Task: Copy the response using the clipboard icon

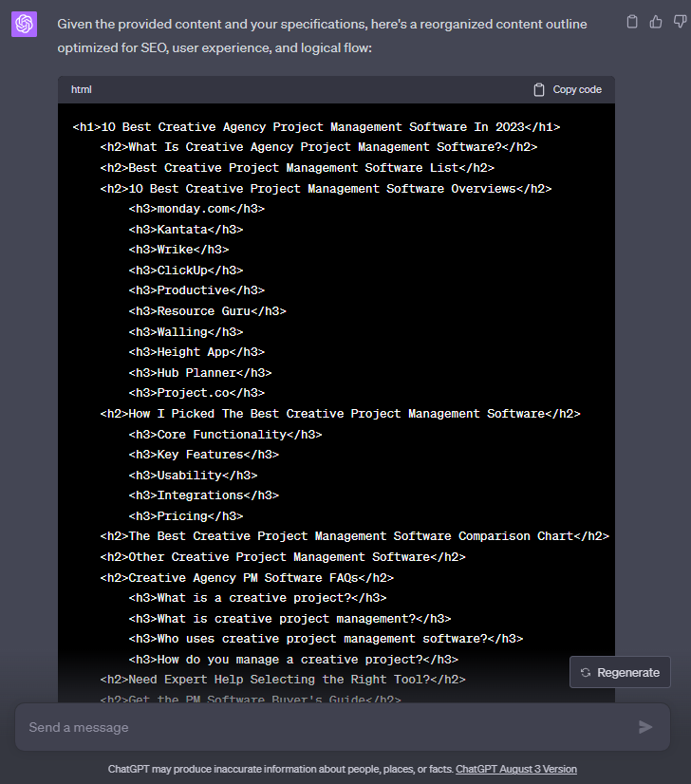Action: 632,22
